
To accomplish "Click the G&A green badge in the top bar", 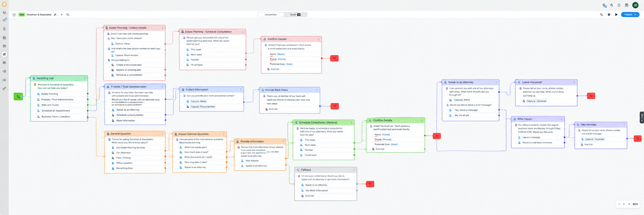I will pyautogui.click(x=22, y=15).
